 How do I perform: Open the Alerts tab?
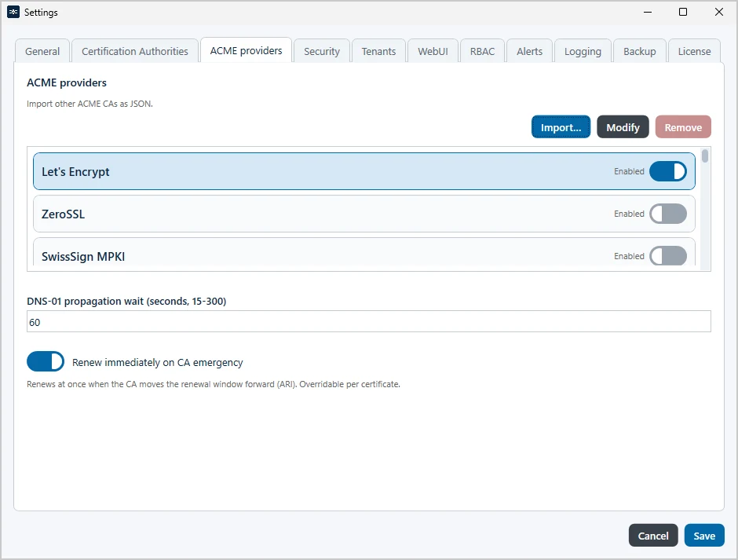[529, 51]
